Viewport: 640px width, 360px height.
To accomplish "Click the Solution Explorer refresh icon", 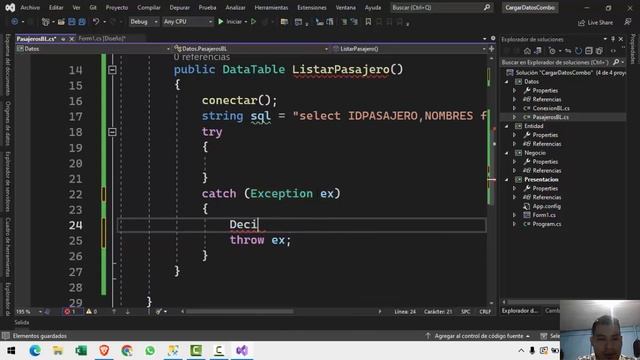I will (x=578, y=51).
